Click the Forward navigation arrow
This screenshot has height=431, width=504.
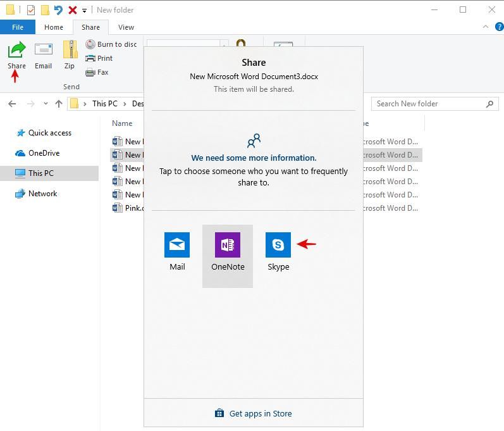[30, 104]
